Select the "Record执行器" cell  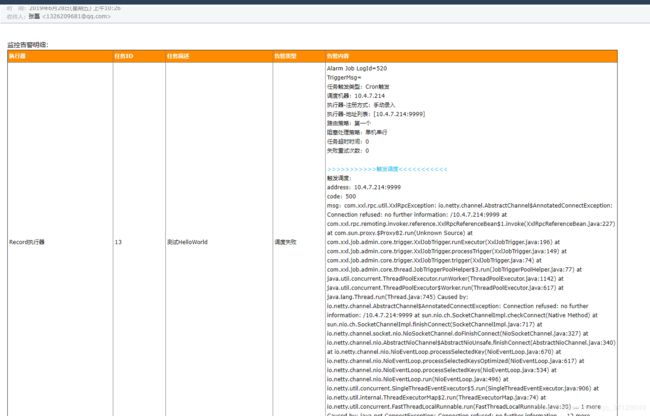27,242
